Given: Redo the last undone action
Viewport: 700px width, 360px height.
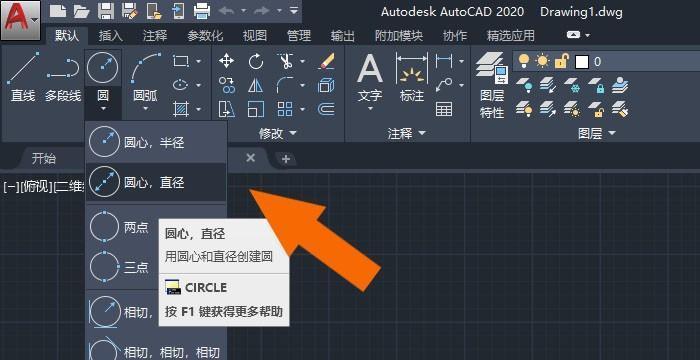Looking at the screenshot, I should point(262,10).
